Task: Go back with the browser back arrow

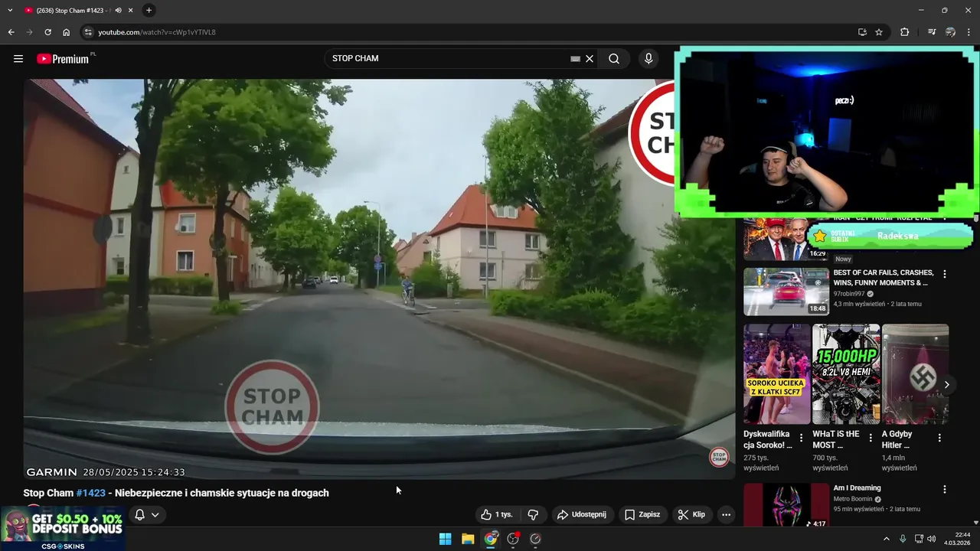Action: point(11,32)
